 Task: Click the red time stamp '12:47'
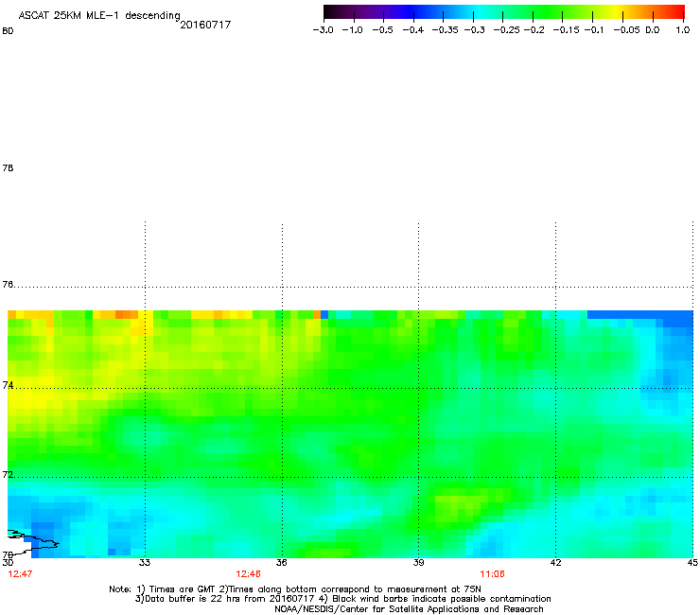[x=20, y=574]
